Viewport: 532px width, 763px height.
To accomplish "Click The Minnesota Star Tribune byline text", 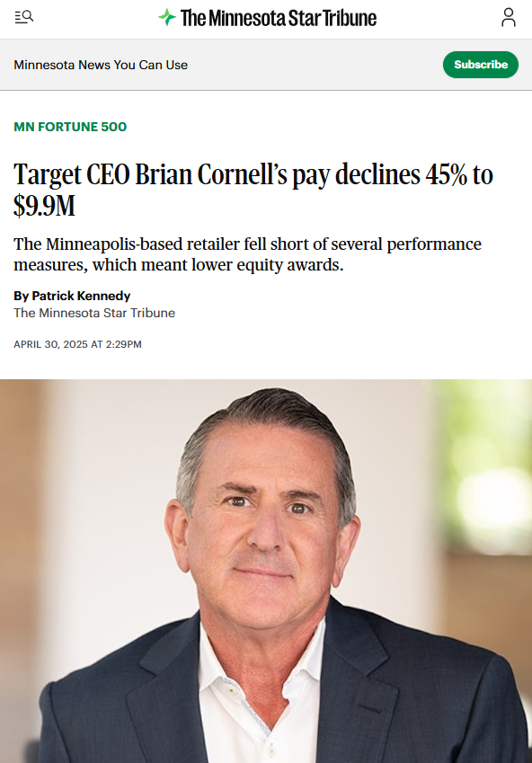I will 94,313.
